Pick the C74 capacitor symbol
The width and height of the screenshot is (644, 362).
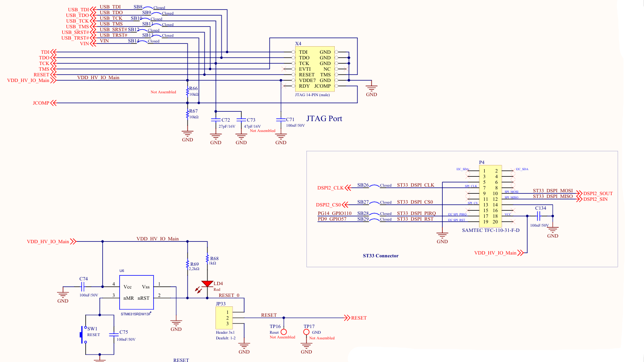tap(83, 286)
